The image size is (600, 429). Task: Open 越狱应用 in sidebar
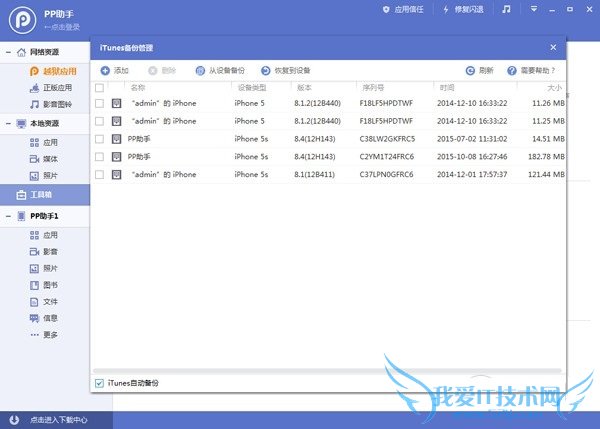[x=54, y=71]
